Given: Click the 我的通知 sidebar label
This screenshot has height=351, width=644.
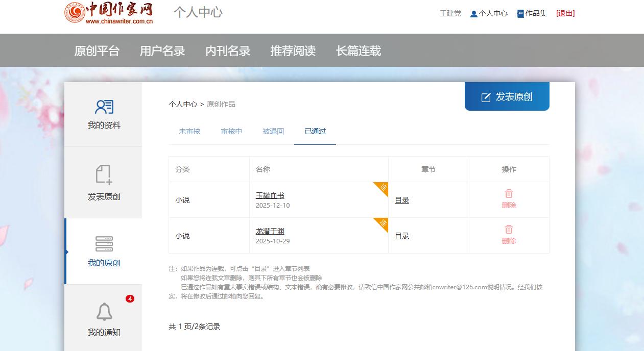Looking at the screenshot, I should (x=104, y=333).
